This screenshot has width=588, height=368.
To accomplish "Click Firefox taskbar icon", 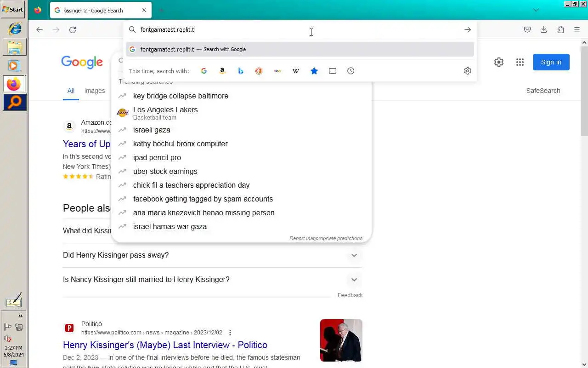I will click(x=15, y=84).
